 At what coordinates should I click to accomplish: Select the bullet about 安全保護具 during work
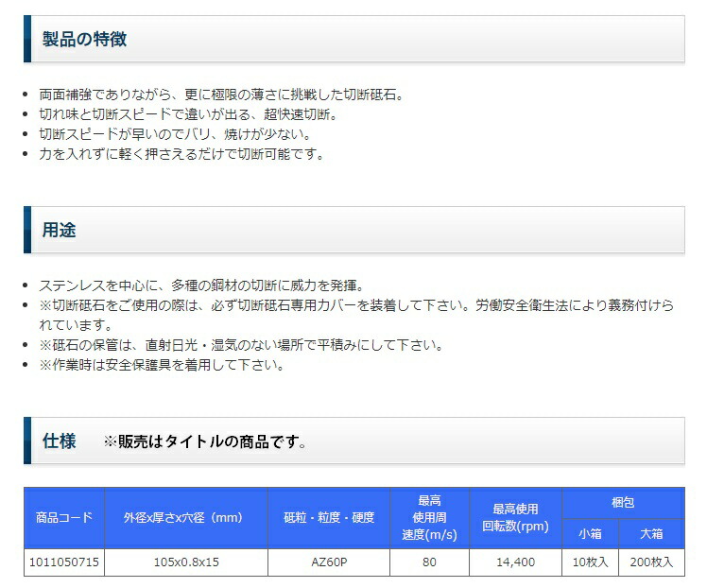pos(161,365)
